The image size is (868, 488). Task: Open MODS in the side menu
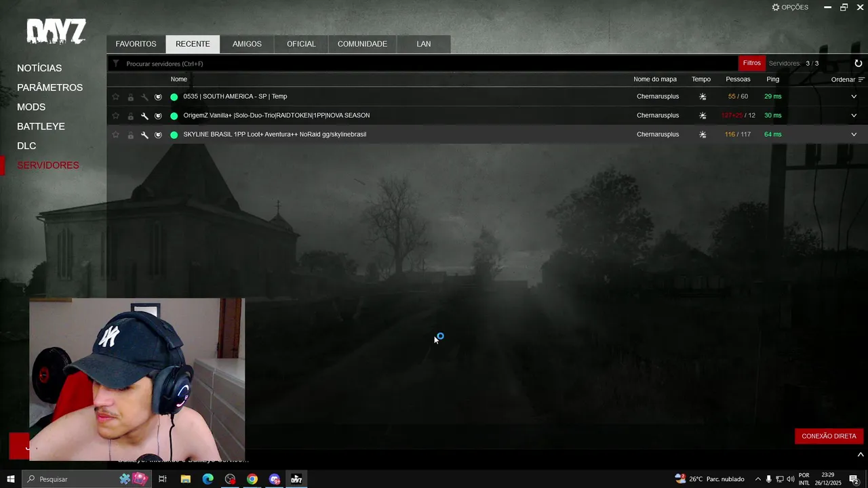tap(31, 107)
